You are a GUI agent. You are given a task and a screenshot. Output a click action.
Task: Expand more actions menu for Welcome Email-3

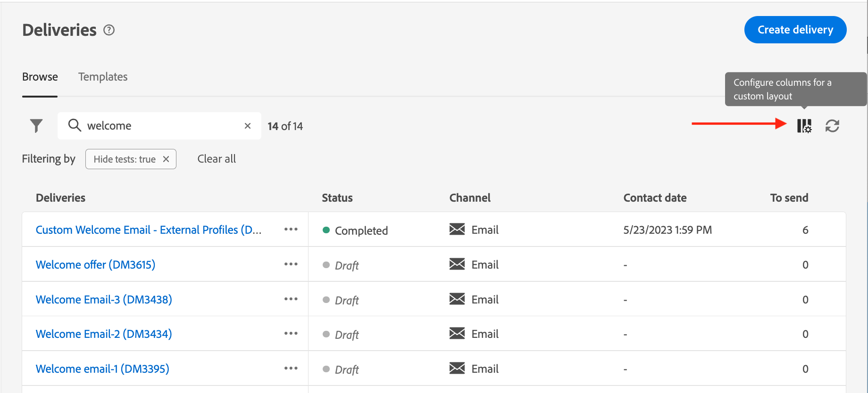tap(291, 299)
